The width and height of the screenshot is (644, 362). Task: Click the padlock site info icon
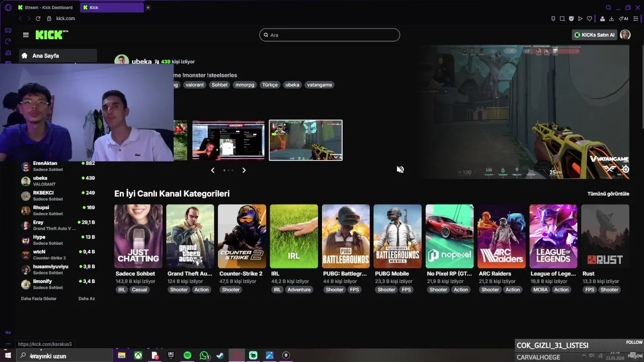(49, 19)
